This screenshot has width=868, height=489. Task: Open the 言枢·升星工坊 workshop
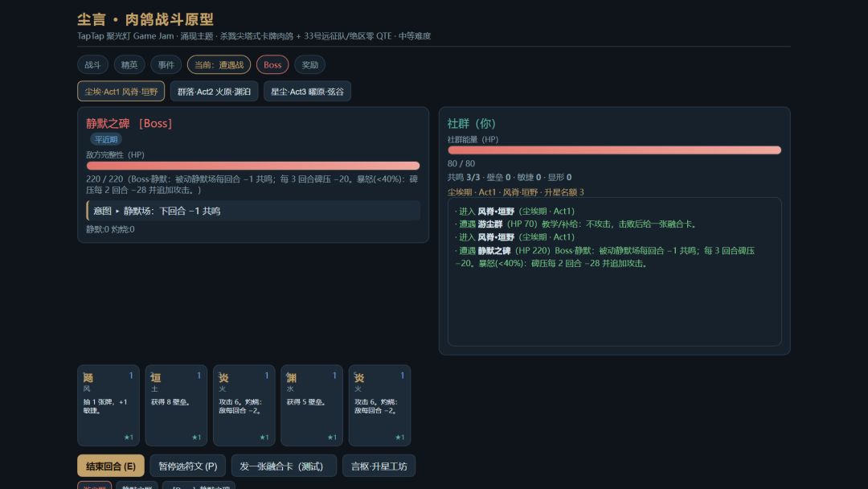(x=379, y=466)
